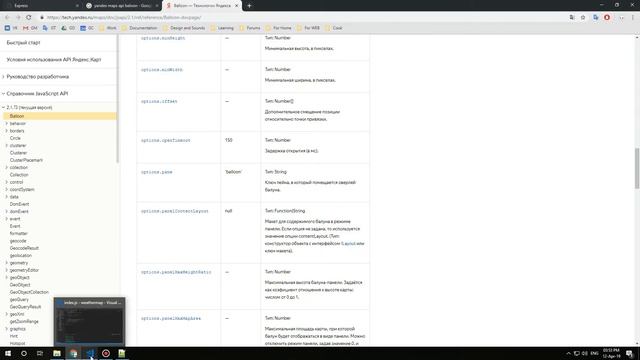Switch to the Express tab

tap(41, 6)
